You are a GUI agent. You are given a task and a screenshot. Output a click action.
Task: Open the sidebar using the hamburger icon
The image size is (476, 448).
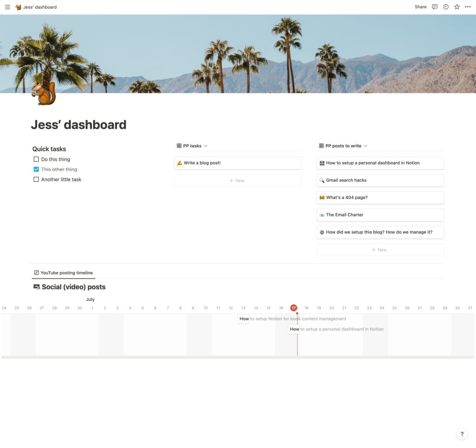pos(7,7)
